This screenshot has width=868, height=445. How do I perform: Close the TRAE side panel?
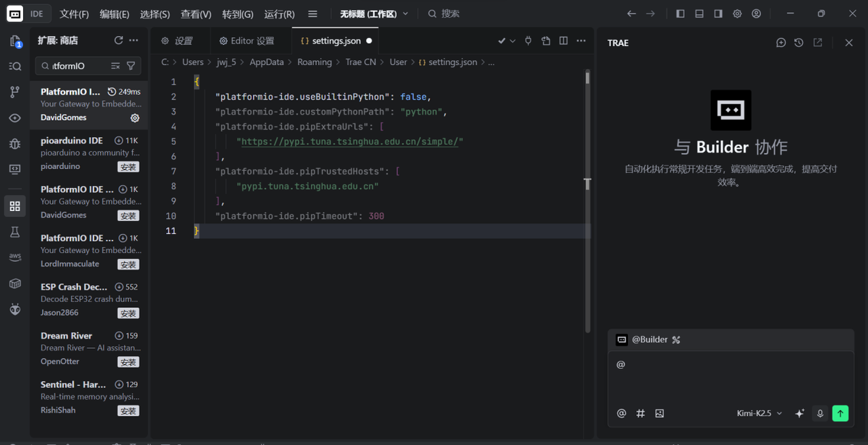click(849, 43)
